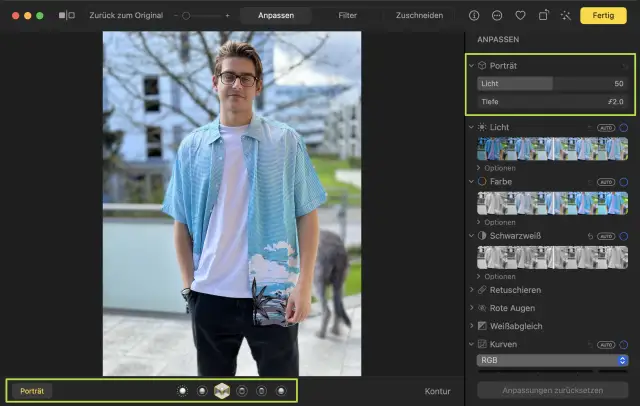Switch to the Filter tab
Image resolution: width=640 pixels, height=406 pixels.
347,16
